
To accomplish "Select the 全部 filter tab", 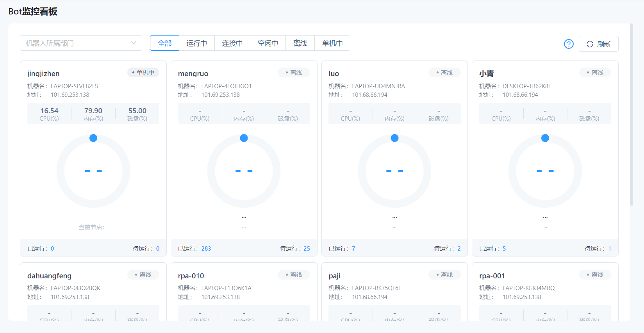I will click(x=164, y=43).
